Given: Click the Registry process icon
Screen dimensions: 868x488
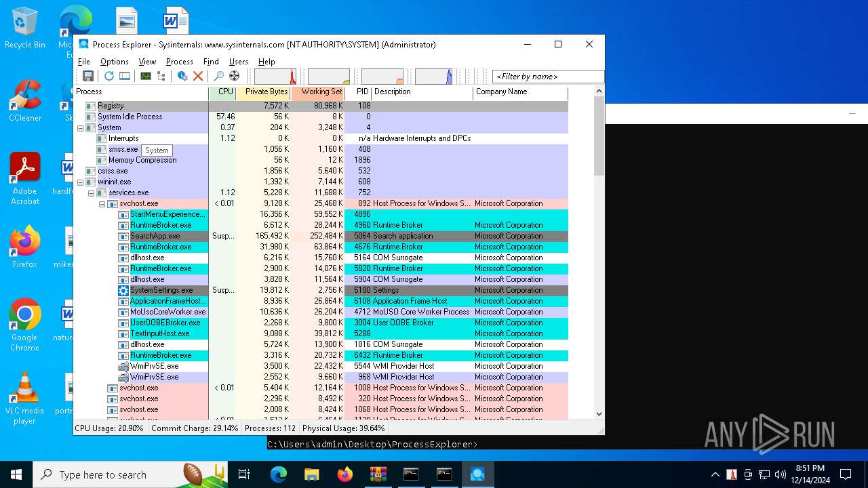Looking at the screenshot, I should [90, 106].
